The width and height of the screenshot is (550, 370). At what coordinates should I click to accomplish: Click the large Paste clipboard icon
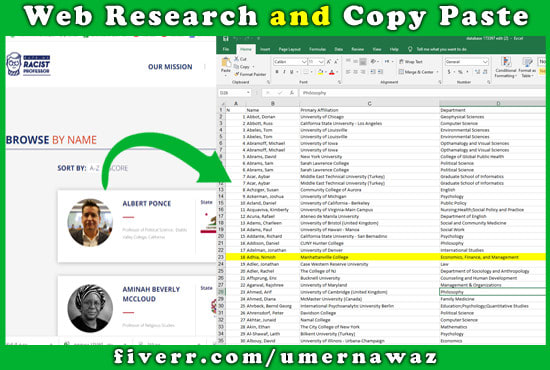[226, 62]
